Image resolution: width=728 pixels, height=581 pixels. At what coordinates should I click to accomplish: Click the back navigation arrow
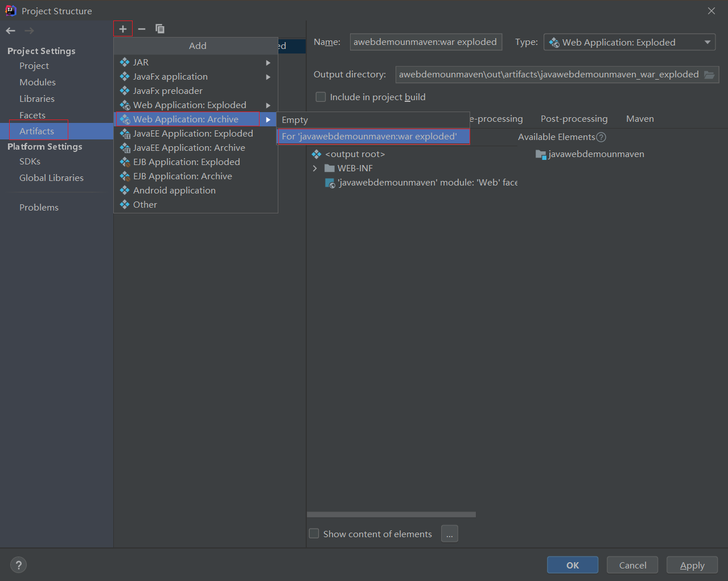click(x=11, y=31)
